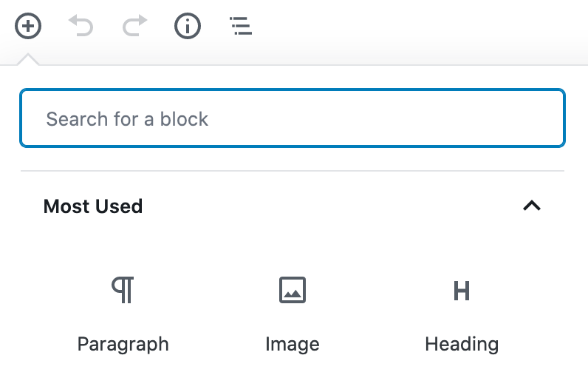Collapse the Most Used section chevron
The width and height of the screenshot is (588, 392).
coord(532,206)
